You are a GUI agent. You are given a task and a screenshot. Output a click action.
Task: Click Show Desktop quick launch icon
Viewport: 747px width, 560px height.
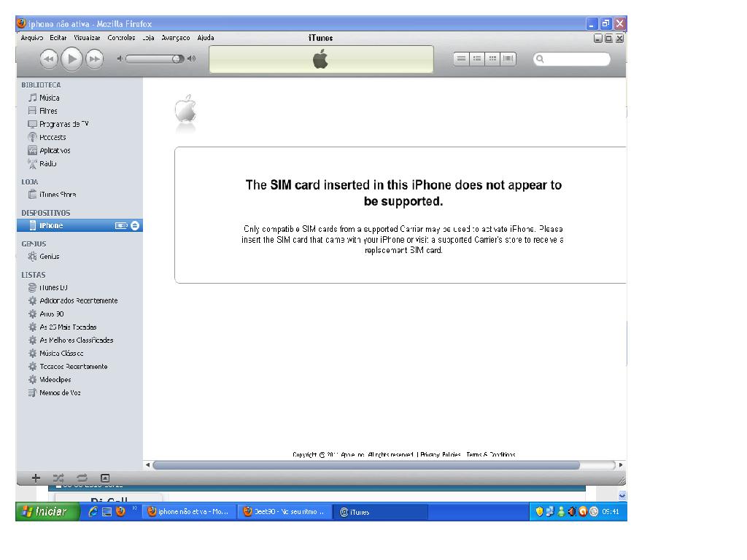[107, 512]
